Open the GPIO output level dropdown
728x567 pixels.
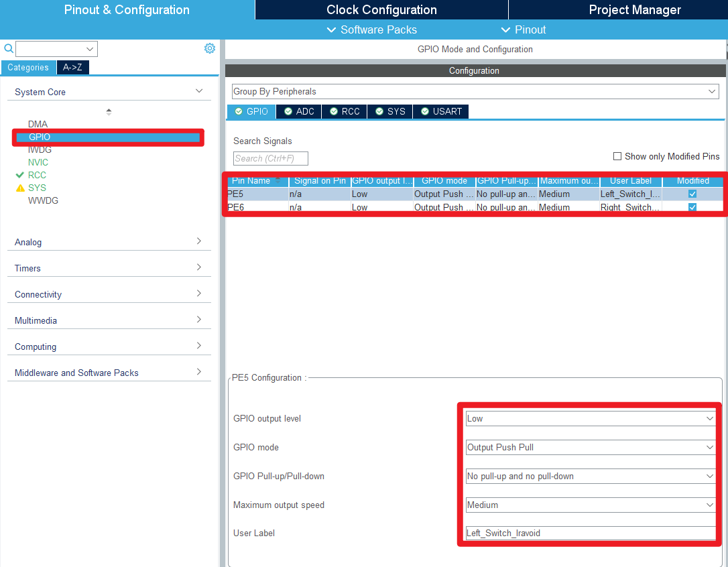(590, 418)
